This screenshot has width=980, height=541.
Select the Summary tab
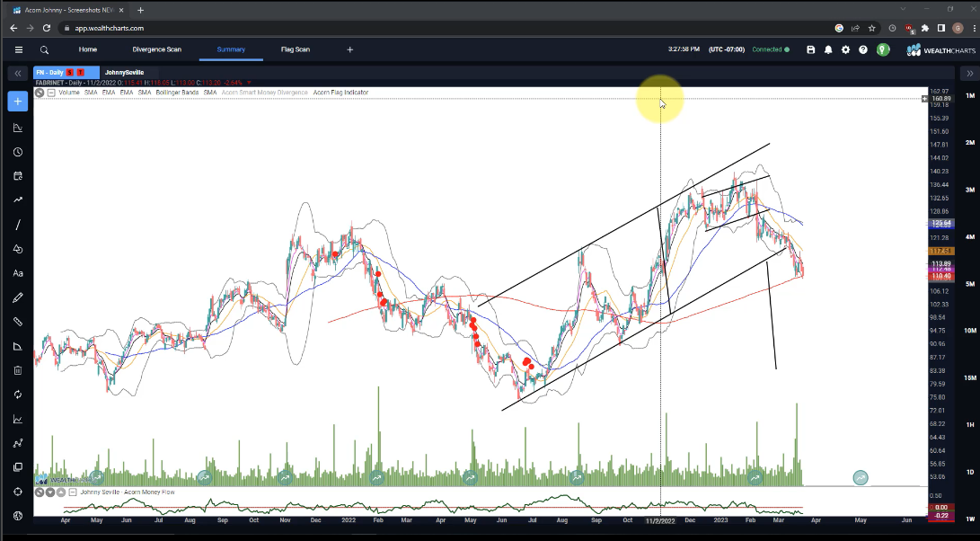[231, 49]
